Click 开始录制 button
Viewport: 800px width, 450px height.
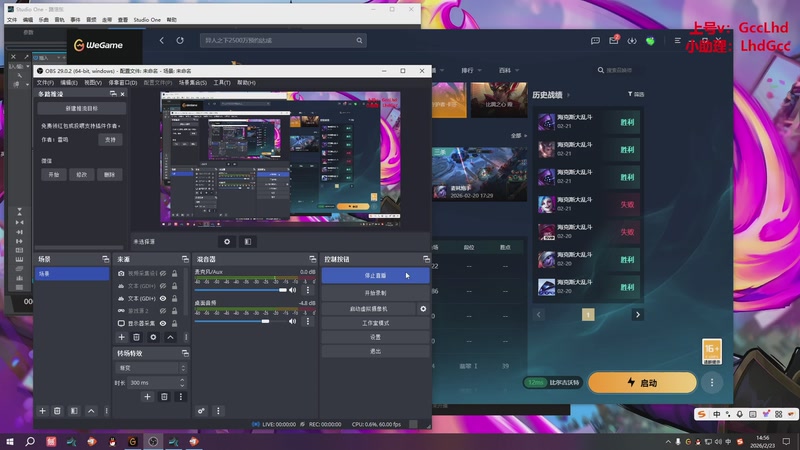[x=375, y=293]
